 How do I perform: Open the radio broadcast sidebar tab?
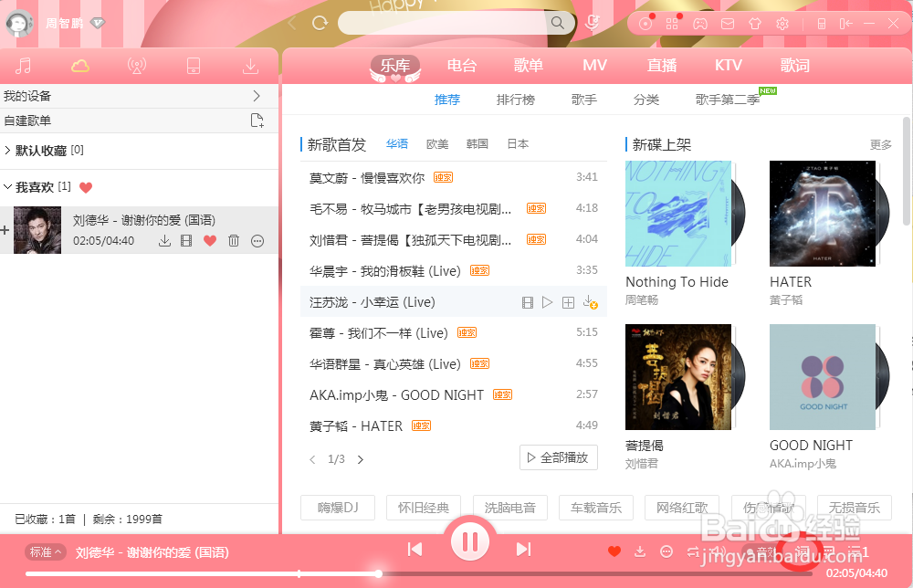pyautogui.click(x=137, y=66)
